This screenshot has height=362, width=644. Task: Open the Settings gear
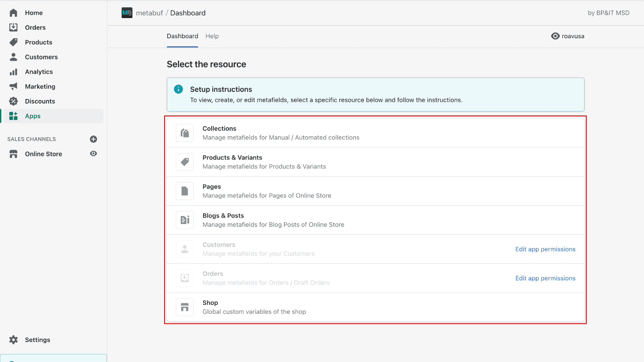click(x=13, y=339)
